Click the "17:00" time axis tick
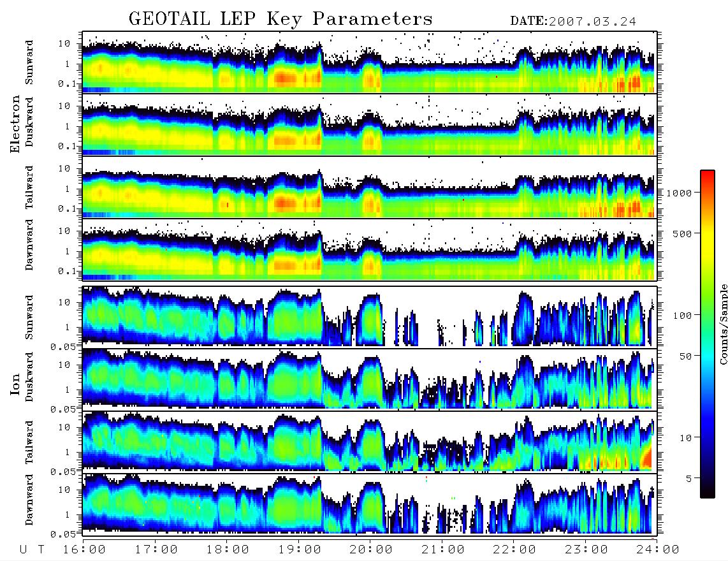 (x=156, y=550)
